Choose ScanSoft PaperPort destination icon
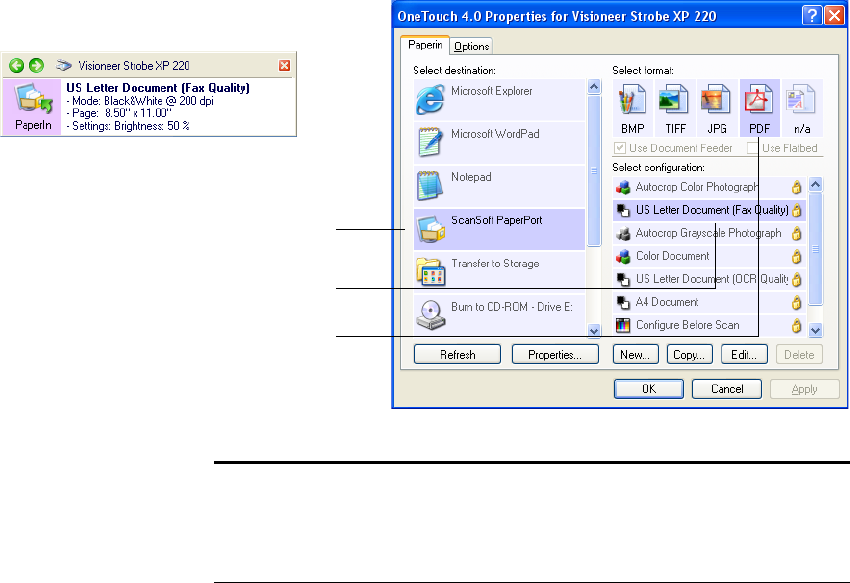This screenshot has height=583, width=850. (x=430, y=229)
